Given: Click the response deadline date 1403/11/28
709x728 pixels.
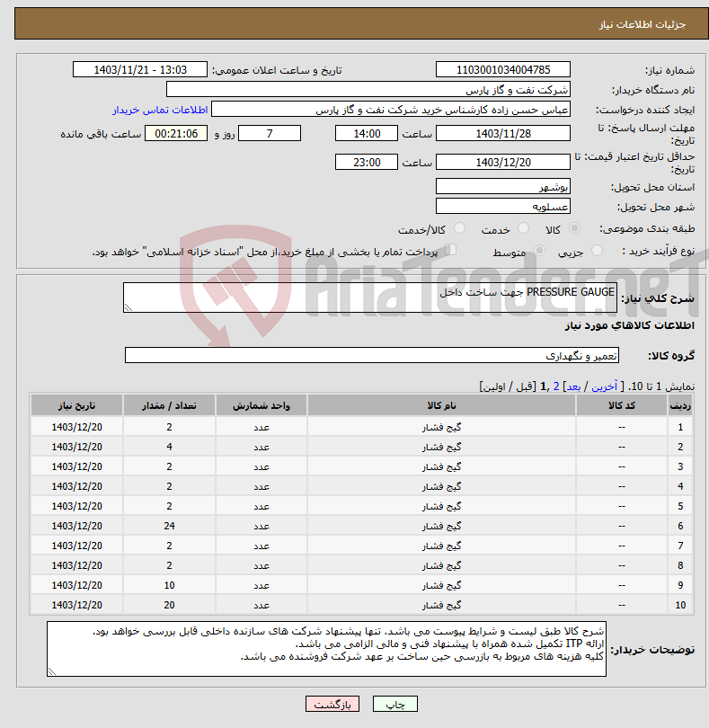Looking at the screenshot, I should [x=503, y=134].
